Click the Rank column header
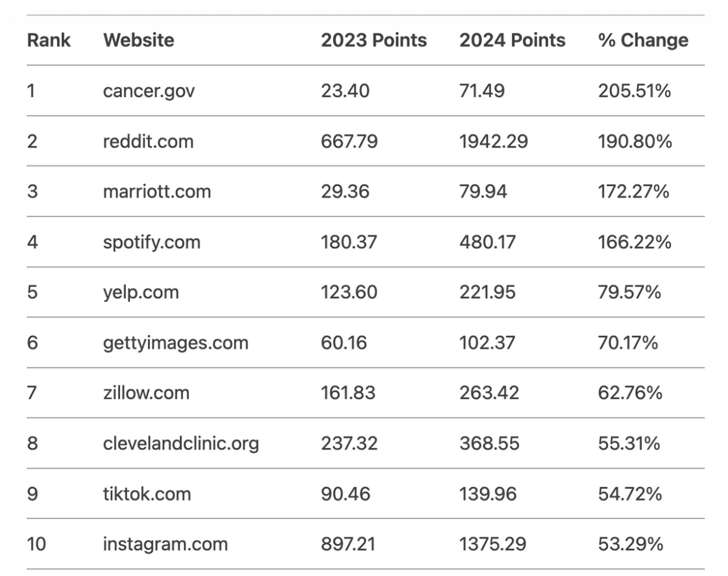 [48, 40]
